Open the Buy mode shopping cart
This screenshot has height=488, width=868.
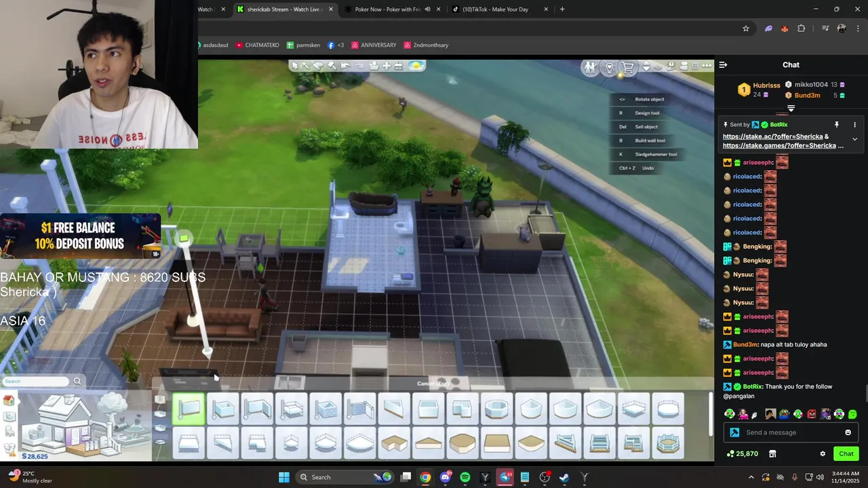[628, 67]
